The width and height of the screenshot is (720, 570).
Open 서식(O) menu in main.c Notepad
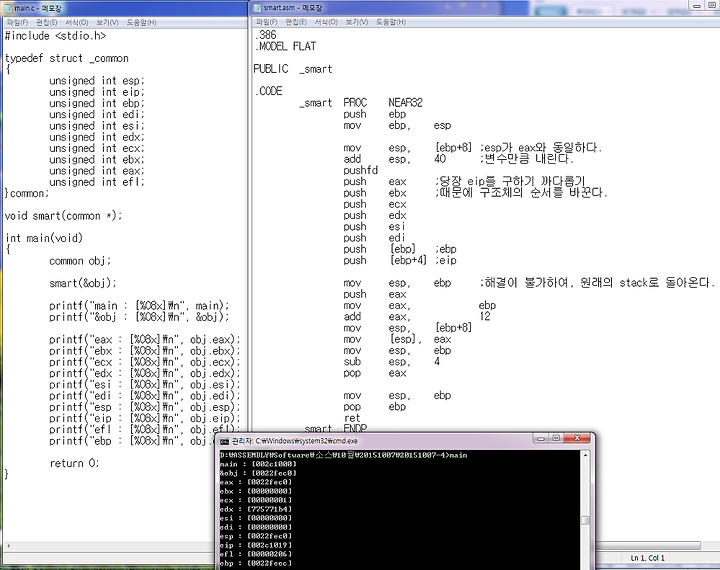(77, 22)
